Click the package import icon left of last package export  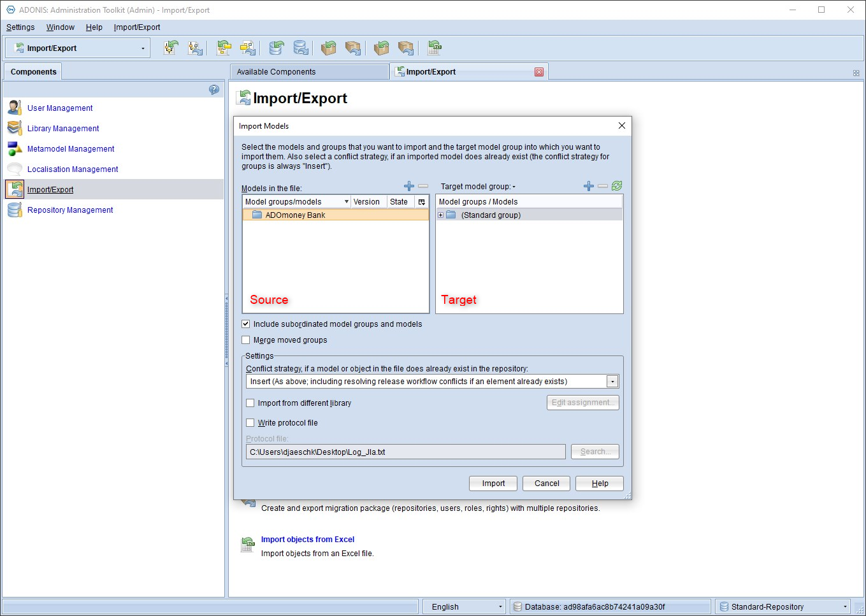point(382,48)
